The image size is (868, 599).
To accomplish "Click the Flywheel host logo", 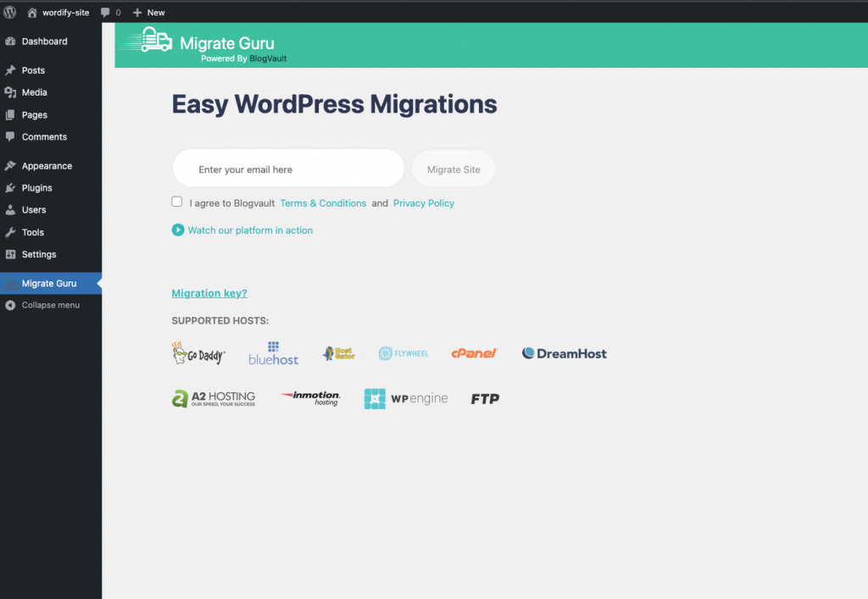I will tap(403, 353).
